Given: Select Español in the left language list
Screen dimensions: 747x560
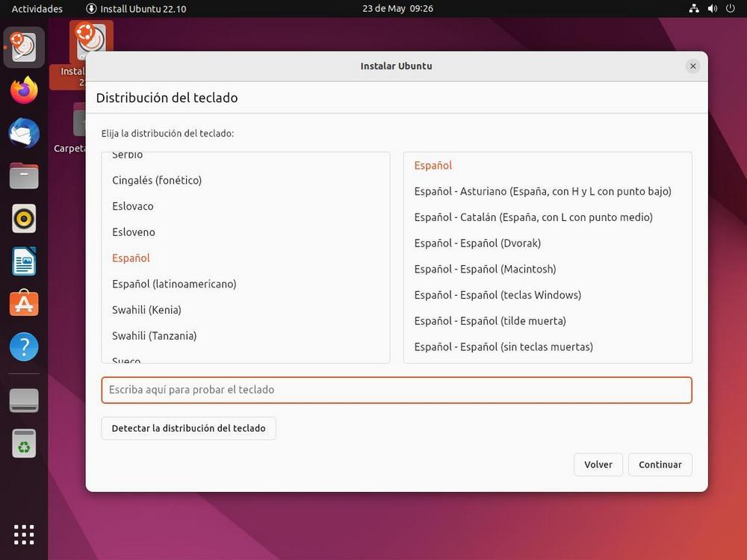Looking at the screenshot, I should [246, 258].
